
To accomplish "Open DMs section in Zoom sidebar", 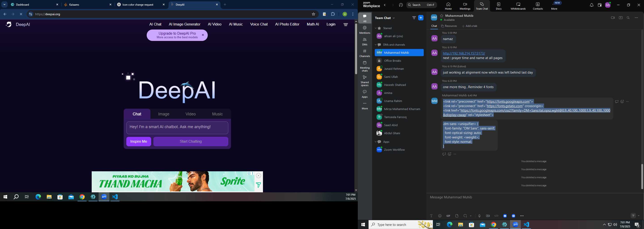I will click(x=365, y=42).
